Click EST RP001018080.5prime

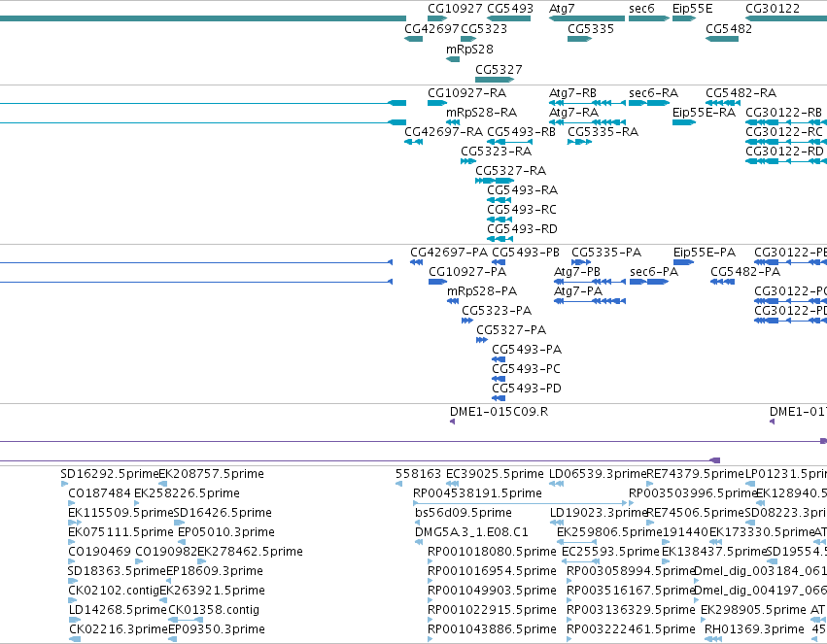[492, 553]
